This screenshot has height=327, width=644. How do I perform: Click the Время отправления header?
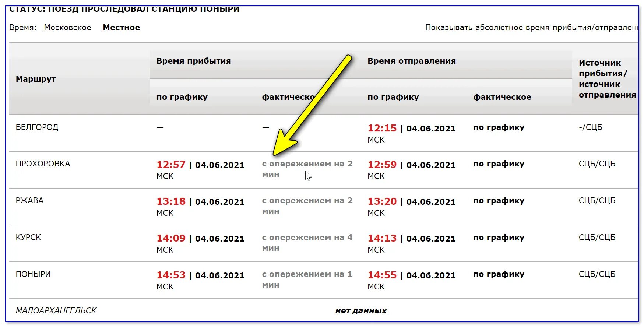pyautogui.click(x=412, y=61)
